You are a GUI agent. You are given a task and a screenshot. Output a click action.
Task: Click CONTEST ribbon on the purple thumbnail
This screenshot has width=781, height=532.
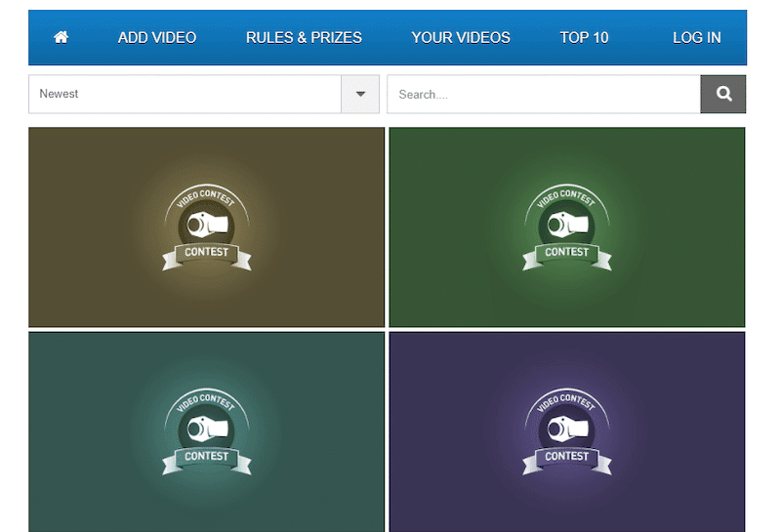click(x=566, y=457)
